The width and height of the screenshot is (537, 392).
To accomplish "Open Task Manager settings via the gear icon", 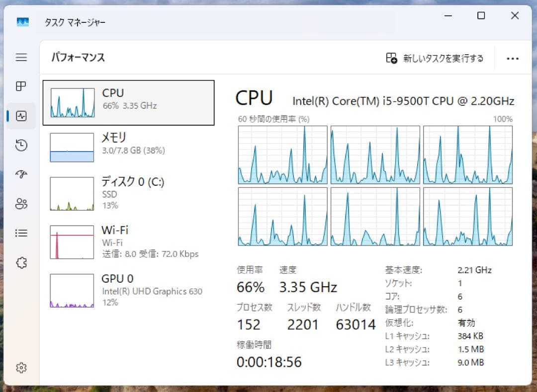I will [x=21, y=368].
